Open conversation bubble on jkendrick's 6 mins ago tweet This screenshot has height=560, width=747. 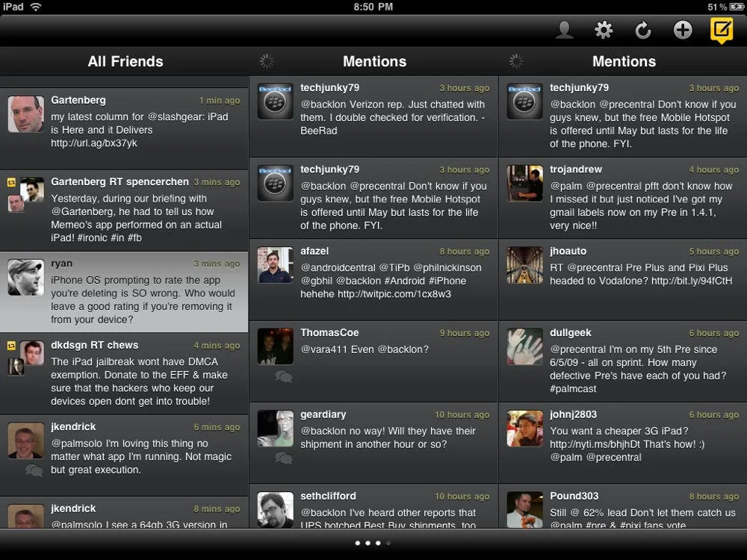pyautogui.click(x=34, y=470)
